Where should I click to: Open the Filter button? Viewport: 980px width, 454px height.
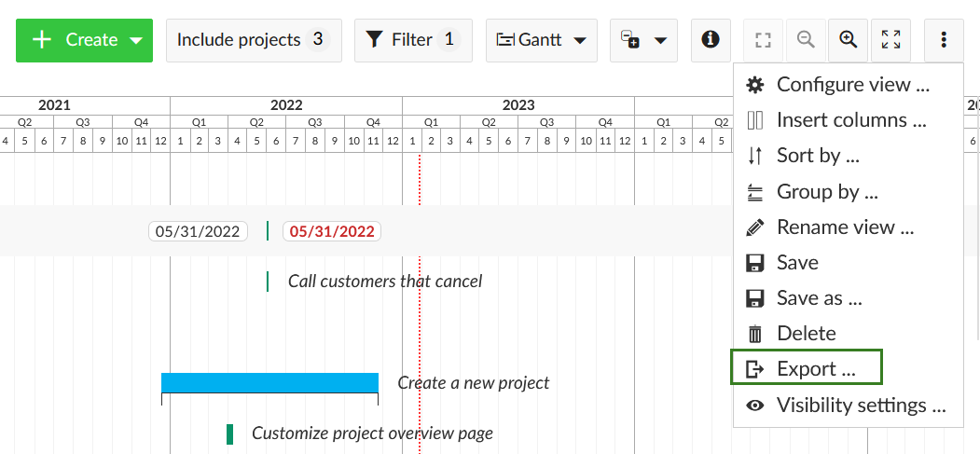[413, 40]
